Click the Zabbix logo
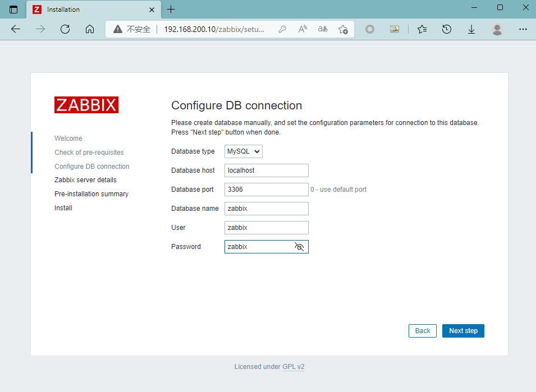 86,105
